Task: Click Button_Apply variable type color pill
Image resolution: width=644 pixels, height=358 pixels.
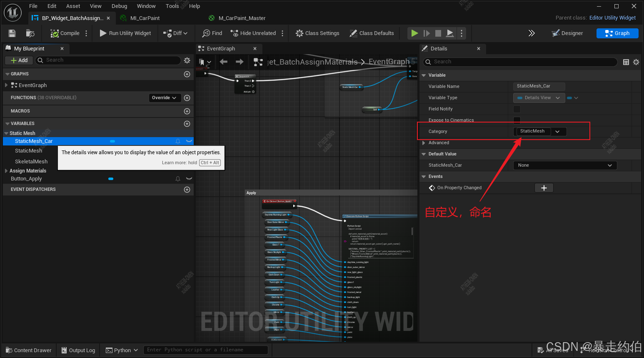Action: (x=111, y=179)
